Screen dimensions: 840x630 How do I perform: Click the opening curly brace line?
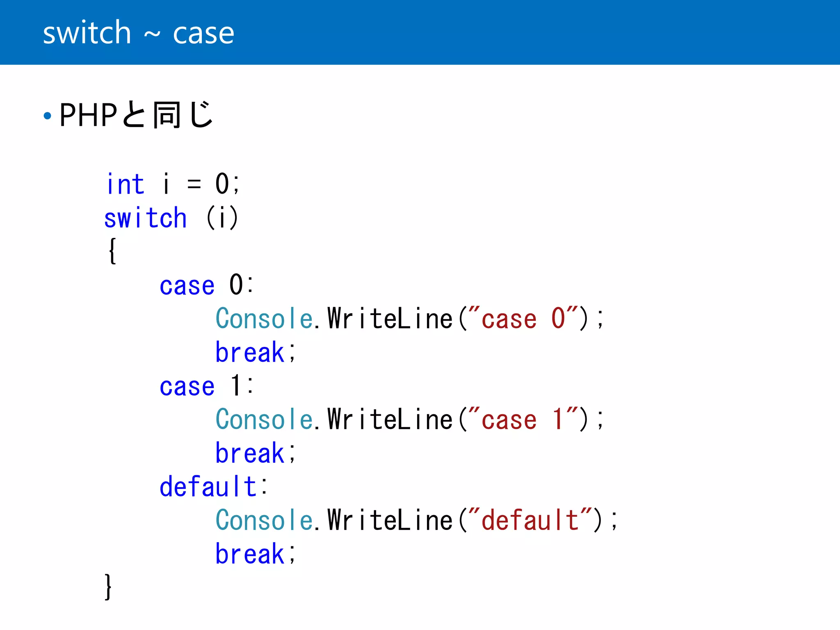[x=112, y=251]
